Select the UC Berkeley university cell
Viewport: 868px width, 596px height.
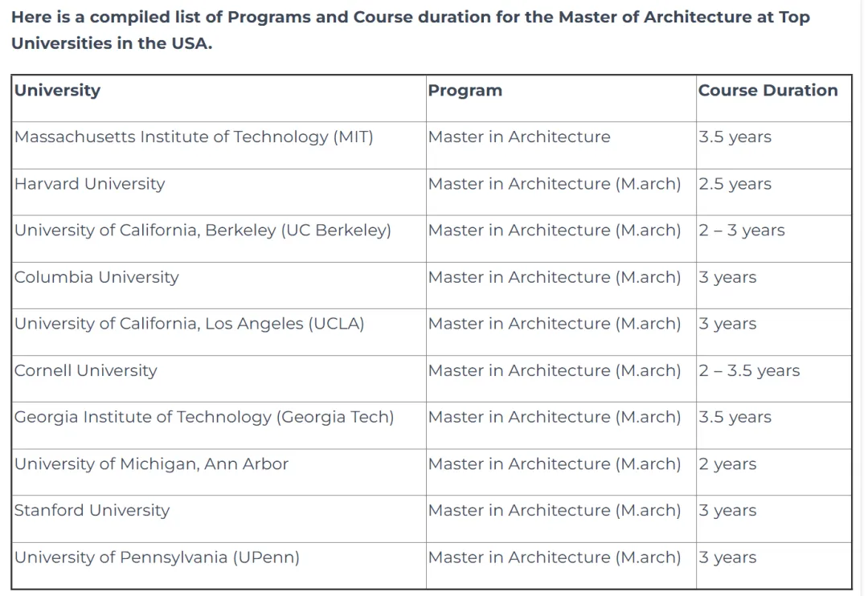click(x=203, y=231)
